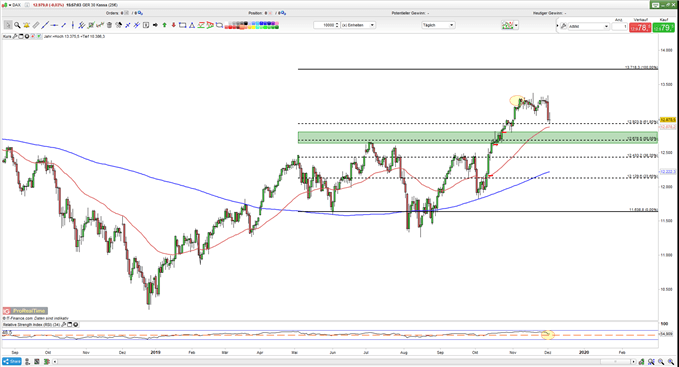Viewport: 679px width, 367px height.
Task: Open the order type dropdown
Action: [588, 26]
